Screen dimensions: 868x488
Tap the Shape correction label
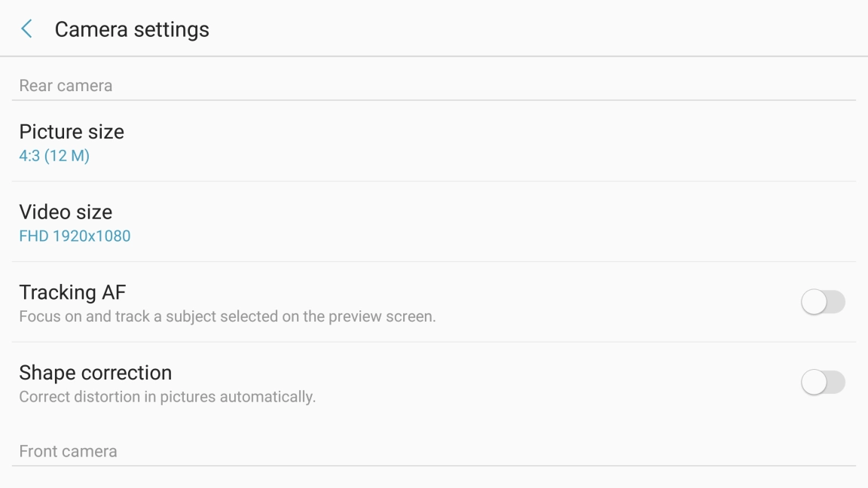[96, 373]
